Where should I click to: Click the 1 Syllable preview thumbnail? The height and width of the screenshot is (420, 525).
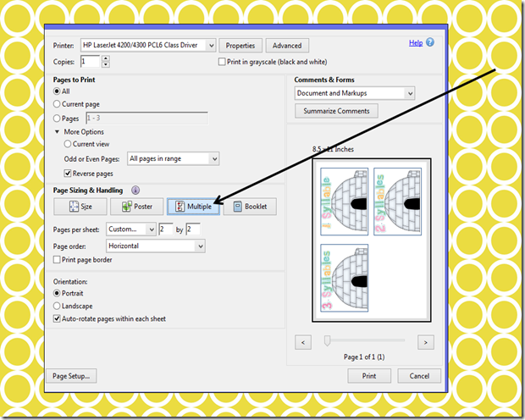point(344,202)
